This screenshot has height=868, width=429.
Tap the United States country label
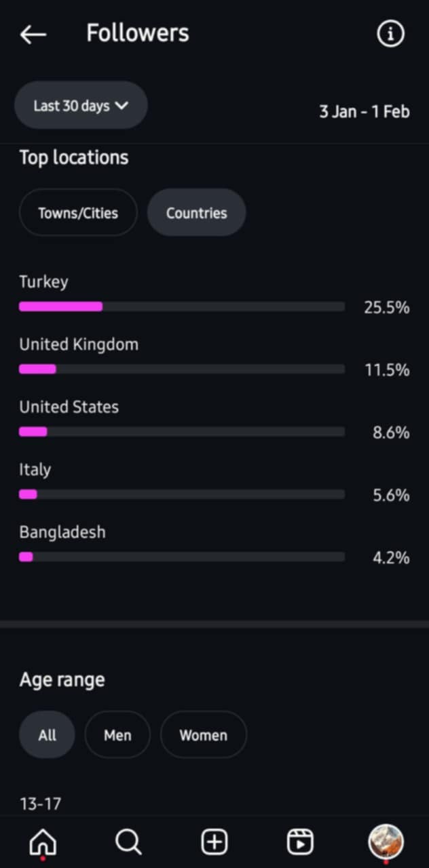(x=69, y=407)
